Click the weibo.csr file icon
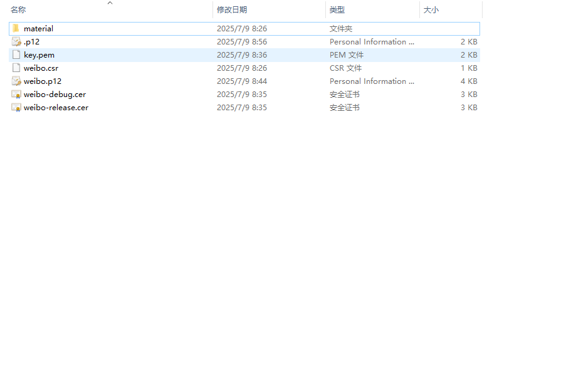The height and width of the screenshot is (392, 571). 16,68
